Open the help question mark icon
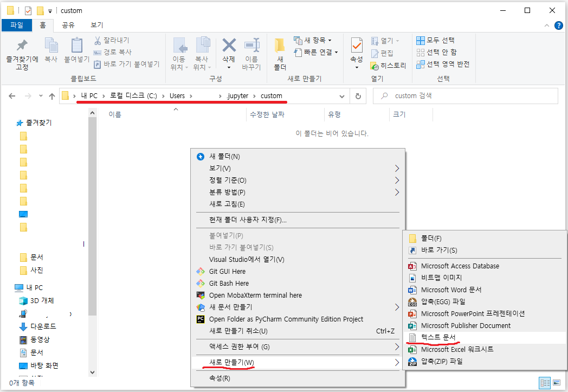568x392 pixels. 559,25
